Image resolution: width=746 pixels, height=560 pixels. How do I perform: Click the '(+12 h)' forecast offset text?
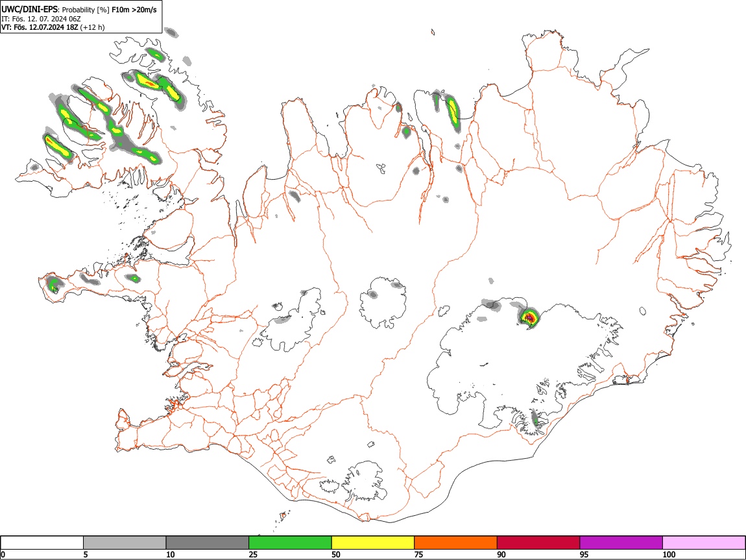coord(92,28)
